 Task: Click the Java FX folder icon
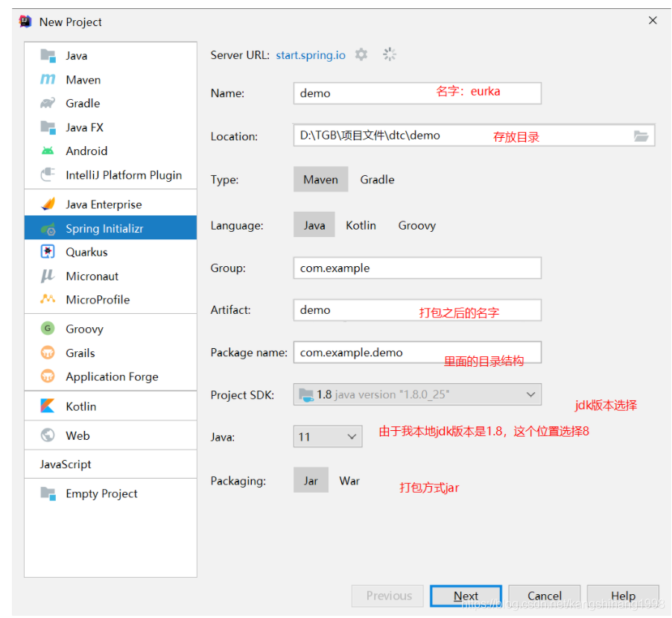[48, 127]
